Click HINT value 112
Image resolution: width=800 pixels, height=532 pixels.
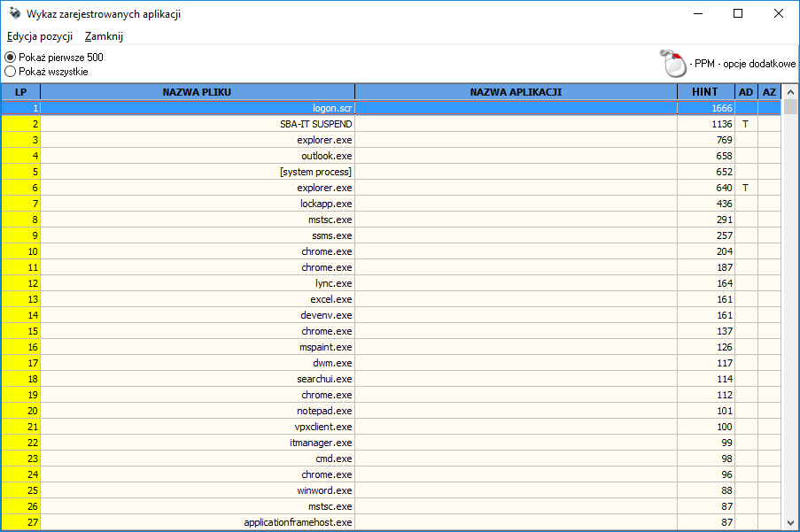click(725, 395)
